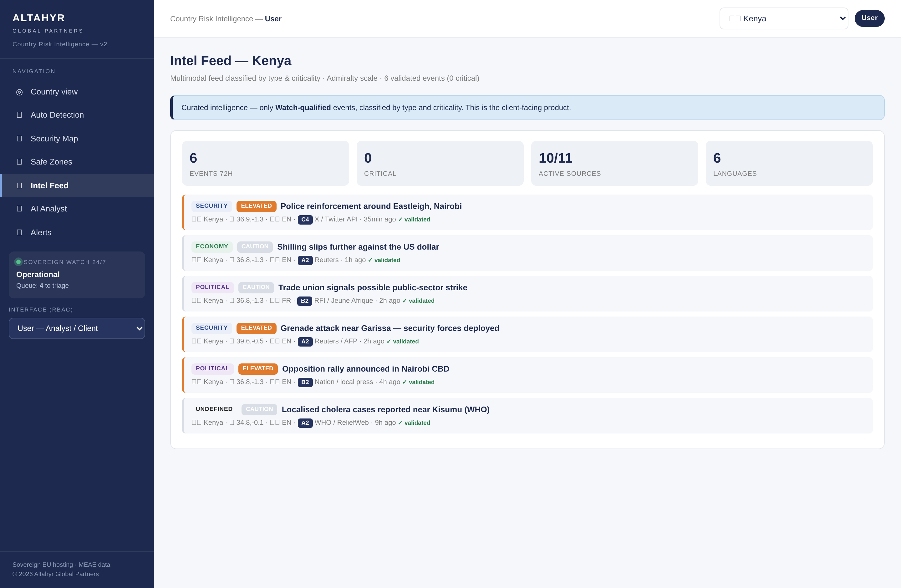Open the Country view navigation item

click(77, 92)
